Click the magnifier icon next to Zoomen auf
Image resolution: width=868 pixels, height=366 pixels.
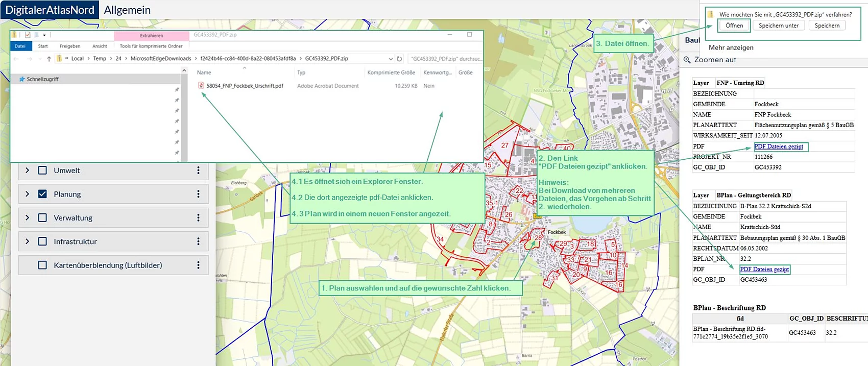point(687,60)
